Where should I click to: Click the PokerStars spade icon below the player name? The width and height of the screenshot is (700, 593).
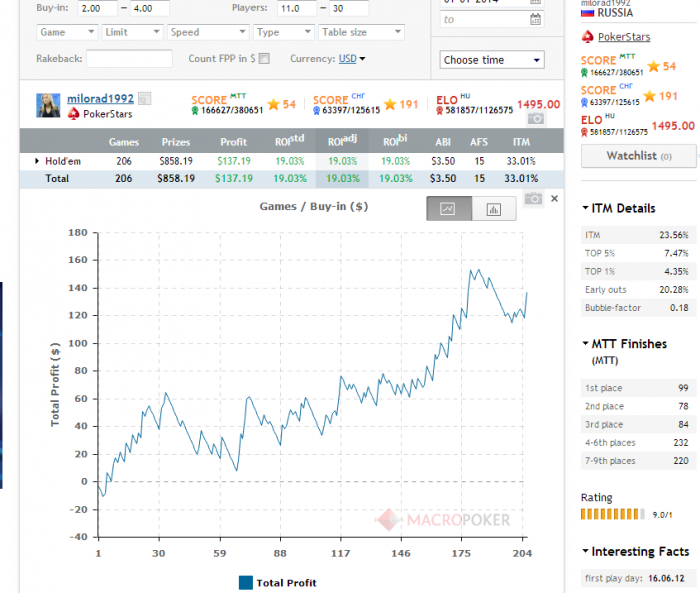click(x=73, y=114)
